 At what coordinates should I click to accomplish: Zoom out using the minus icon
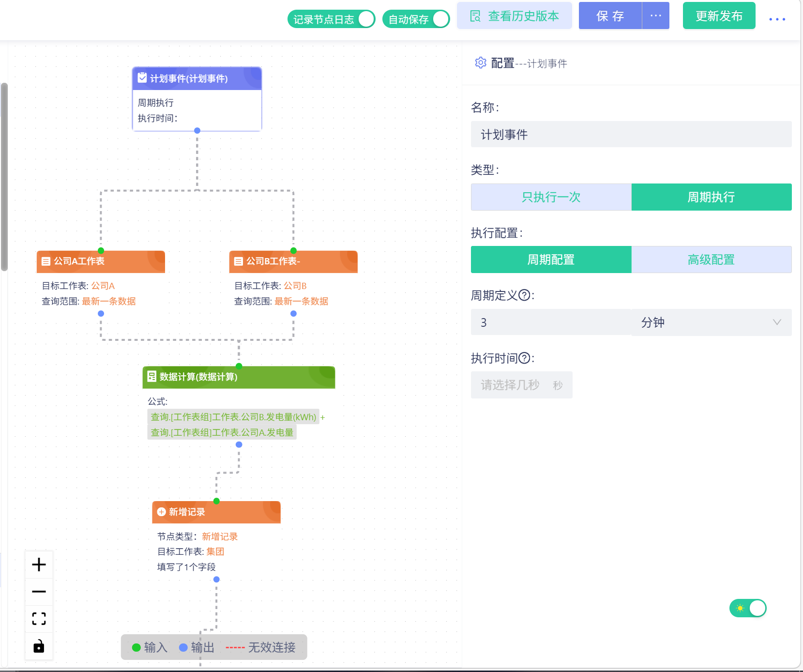coord(39,591)
